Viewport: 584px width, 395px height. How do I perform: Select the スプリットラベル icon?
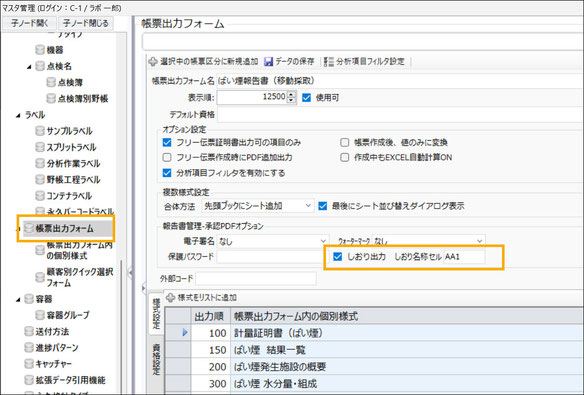(40, 147)
